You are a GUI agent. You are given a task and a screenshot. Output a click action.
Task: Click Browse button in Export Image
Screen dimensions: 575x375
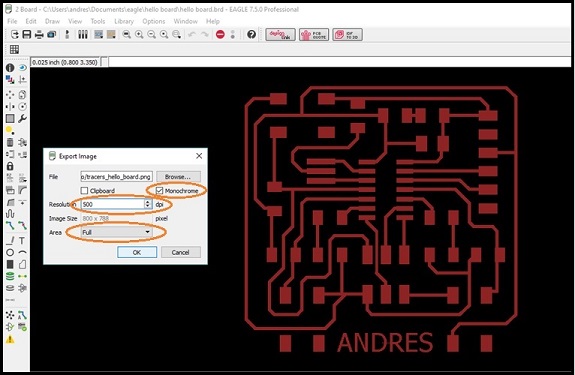[178, 177]
